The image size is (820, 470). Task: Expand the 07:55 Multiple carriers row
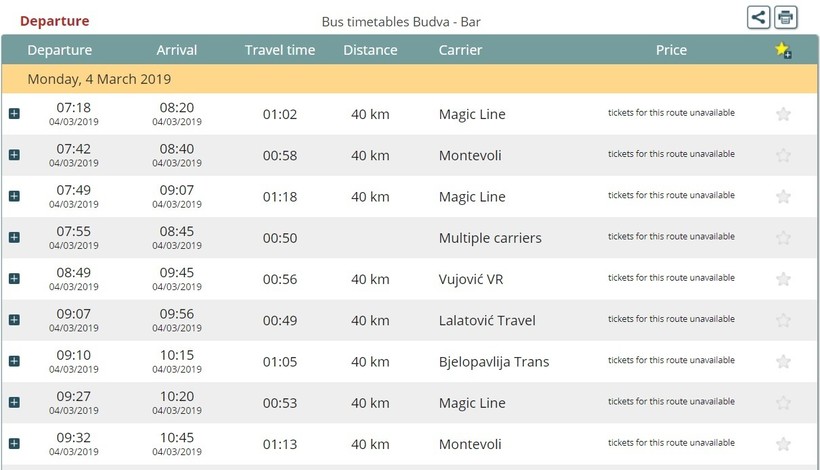pos(14,237)
